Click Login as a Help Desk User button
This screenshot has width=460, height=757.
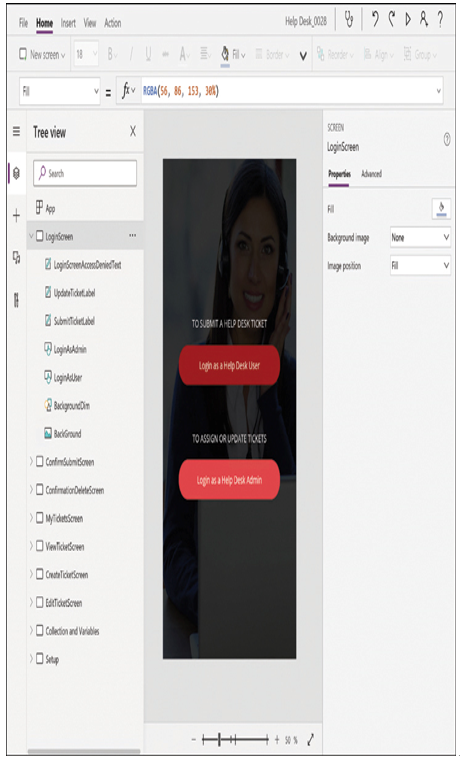pos(229,365)
